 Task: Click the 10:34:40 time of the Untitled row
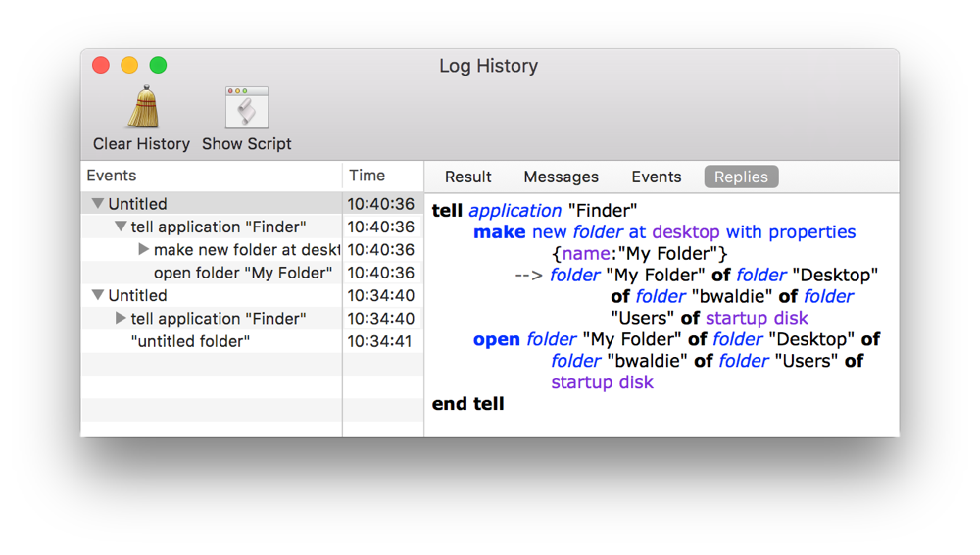[380, 295]
